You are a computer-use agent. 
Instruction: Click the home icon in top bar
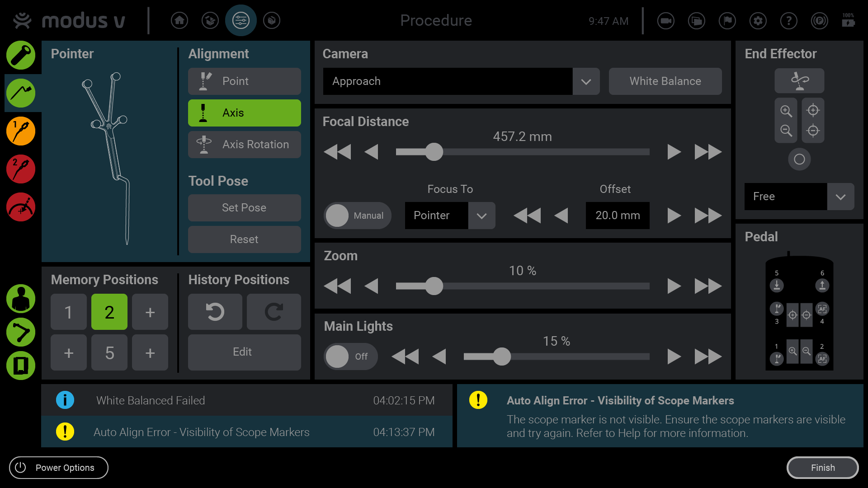coord(179,20)
